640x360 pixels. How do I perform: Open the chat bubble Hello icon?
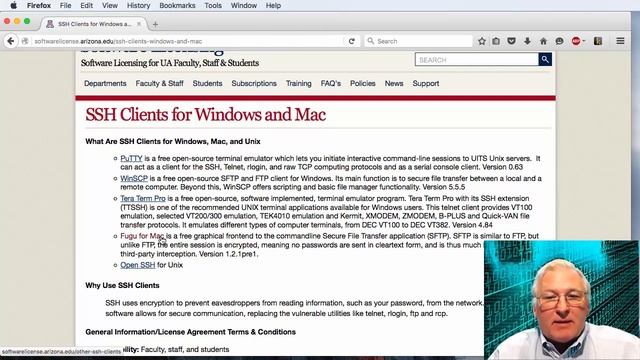pos(559,41)
